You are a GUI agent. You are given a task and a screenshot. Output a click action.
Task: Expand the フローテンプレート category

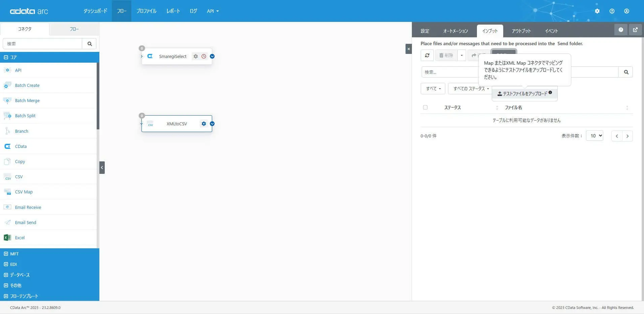(x=50, y=296)
